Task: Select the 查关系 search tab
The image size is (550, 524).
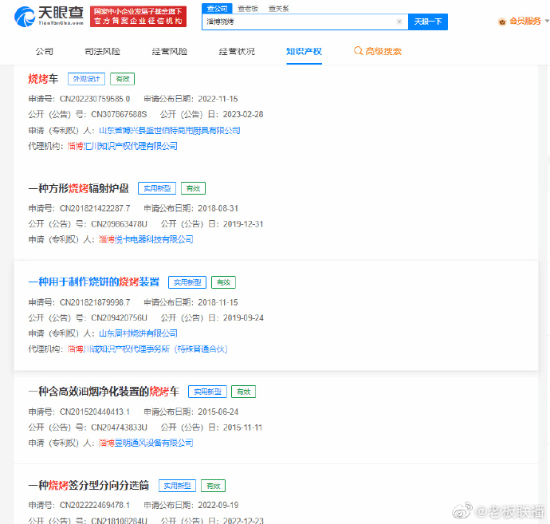Action: [279, 8]
